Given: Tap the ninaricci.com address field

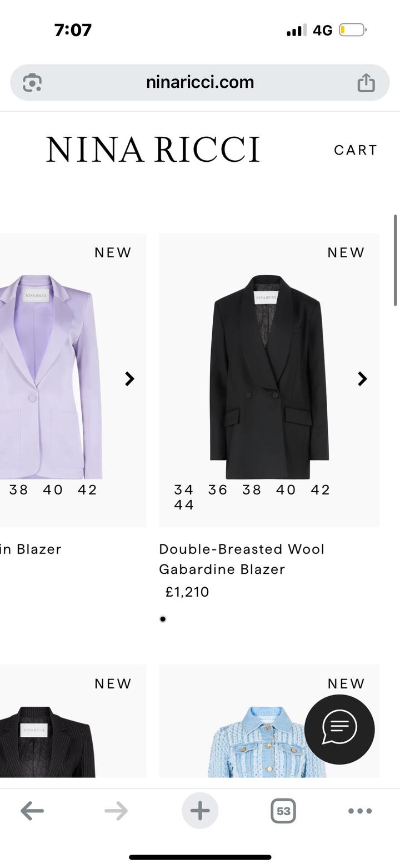Looking at the screenshot, I should (x=200, y=82).
